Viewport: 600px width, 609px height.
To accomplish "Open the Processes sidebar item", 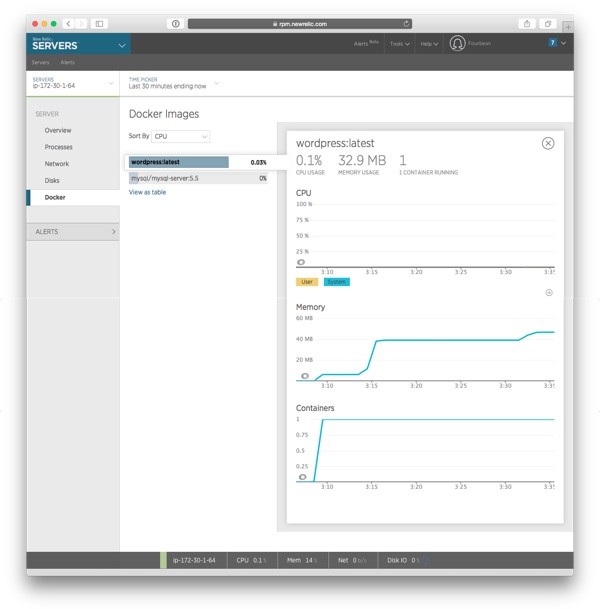I will [59, 147].
